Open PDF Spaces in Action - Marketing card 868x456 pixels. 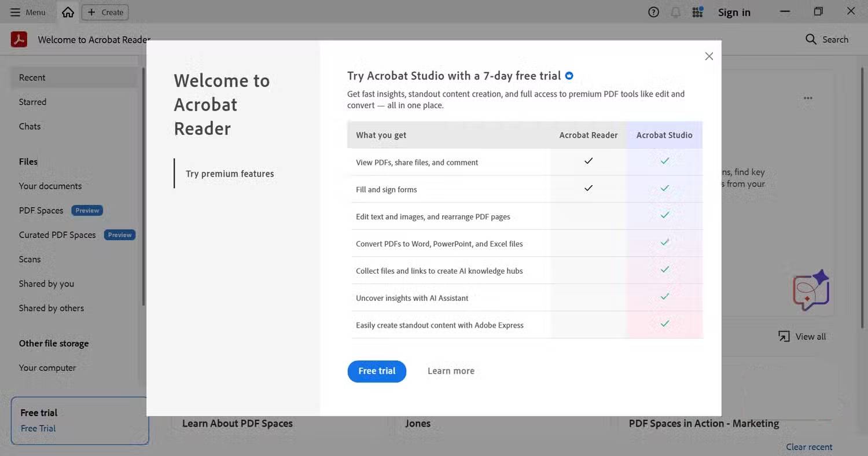point(704,424)
